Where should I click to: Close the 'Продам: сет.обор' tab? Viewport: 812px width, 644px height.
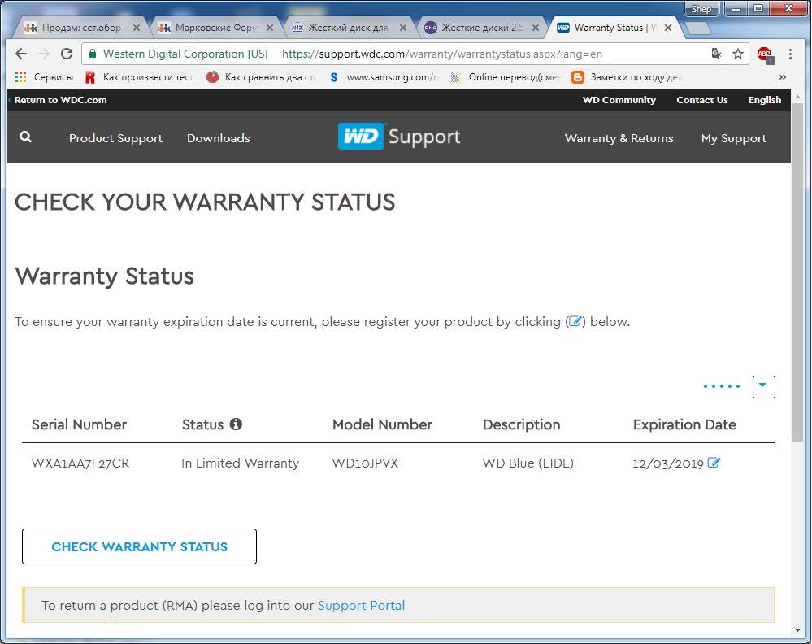tap(137, 28)
